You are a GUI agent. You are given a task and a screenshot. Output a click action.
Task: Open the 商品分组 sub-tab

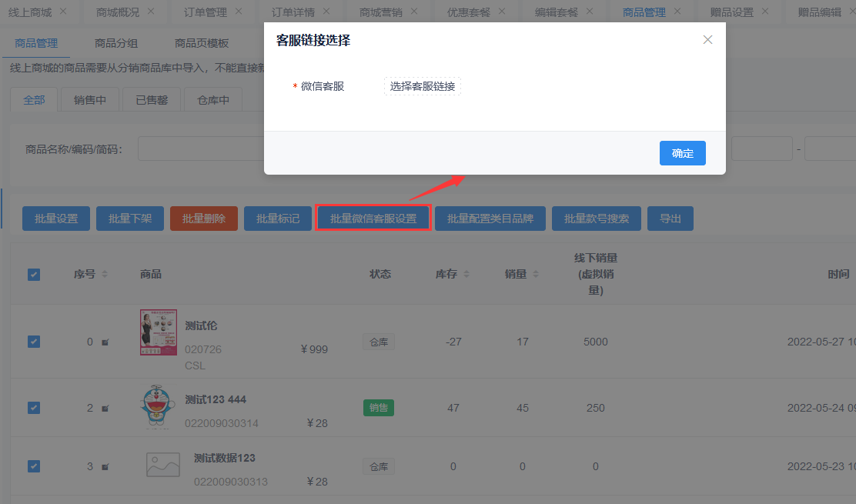point(115,43)
